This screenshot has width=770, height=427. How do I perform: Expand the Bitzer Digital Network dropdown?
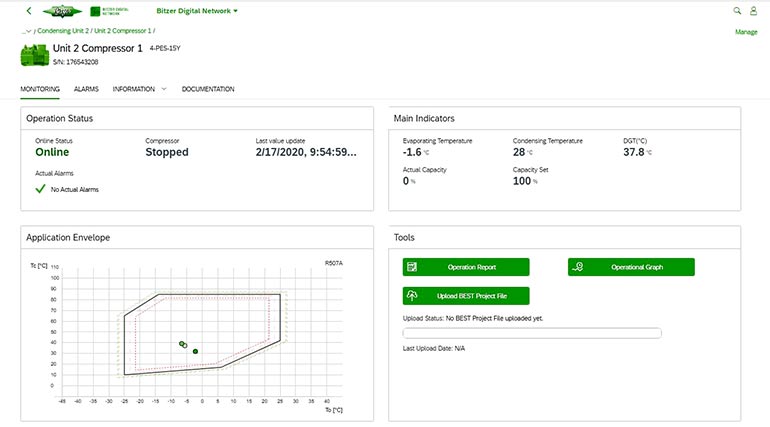[x=198, y=11]
